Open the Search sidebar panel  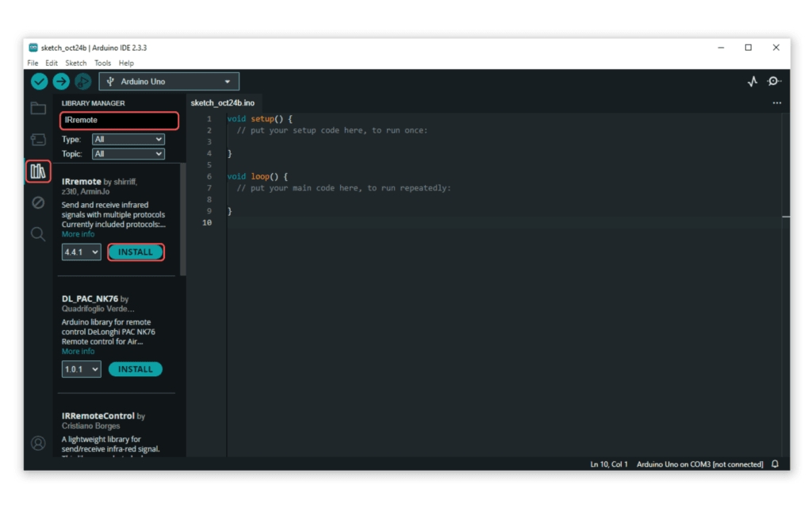click(x=38, y=234)
